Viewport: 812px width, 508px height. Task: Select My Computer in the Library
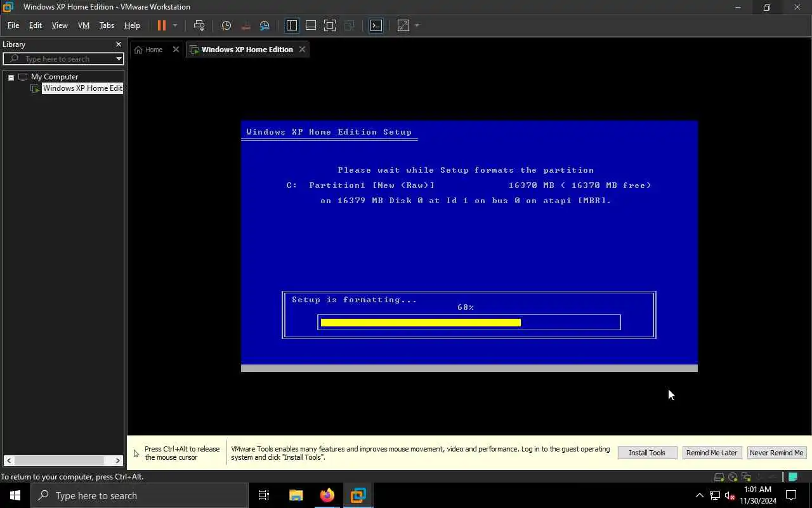[55, 77]
